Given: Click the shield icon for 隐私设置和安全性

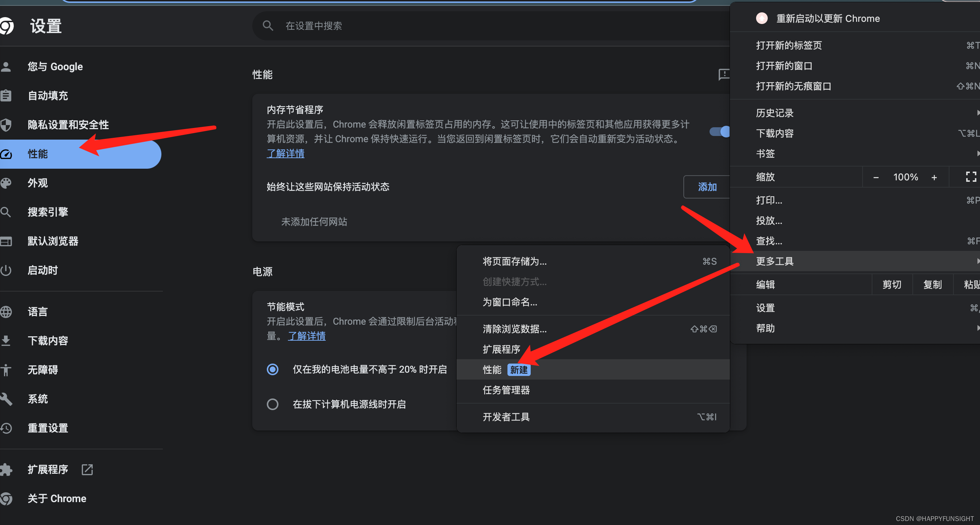Looking at the screenshot, I should click(x=7, y=125).
